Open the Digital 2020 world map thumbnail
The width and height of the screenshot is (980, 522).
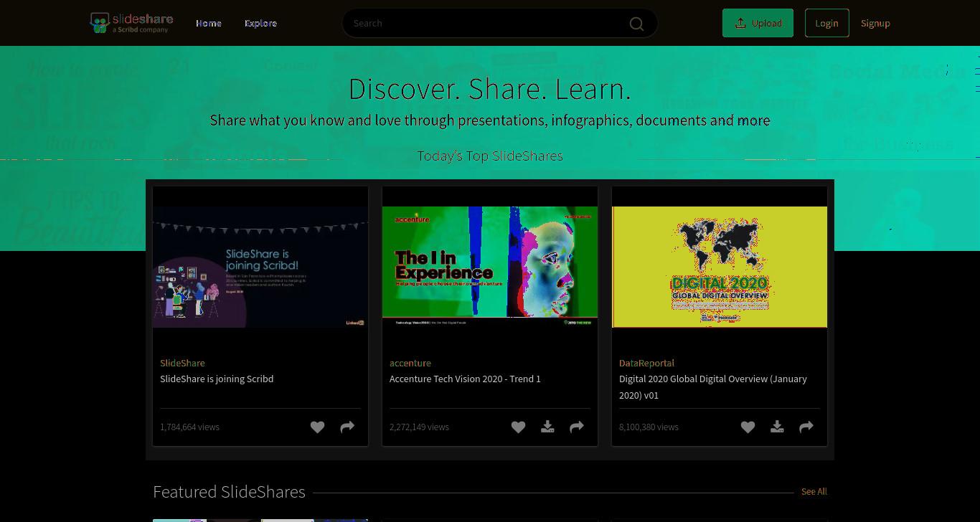pyautogui.click(x=720, y=267)
